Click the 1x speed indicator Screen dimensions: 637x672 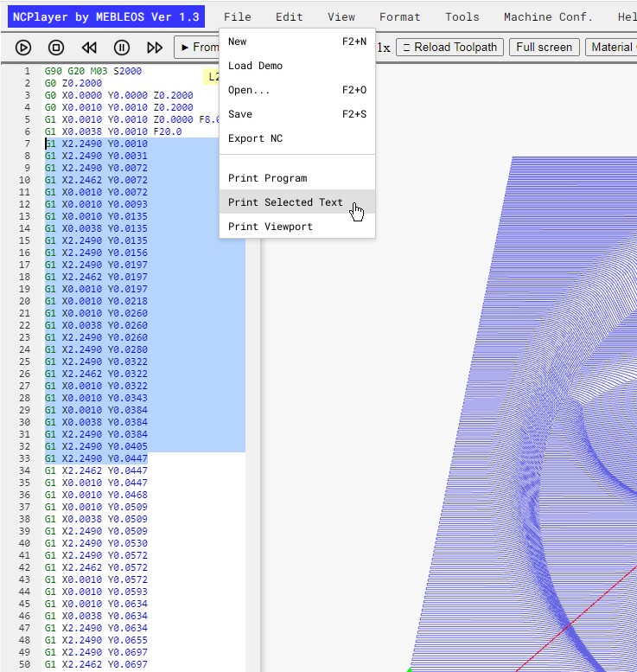384,48
